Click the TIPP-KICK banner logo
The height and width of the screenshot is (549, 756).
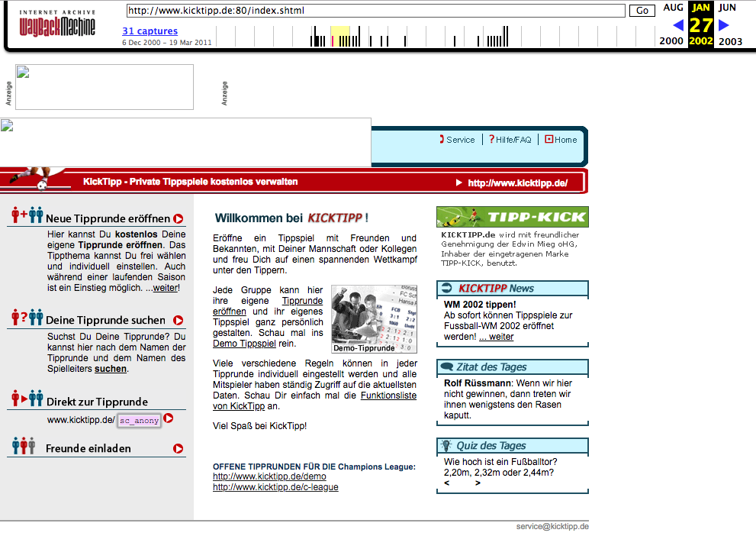tap(512, 217)
